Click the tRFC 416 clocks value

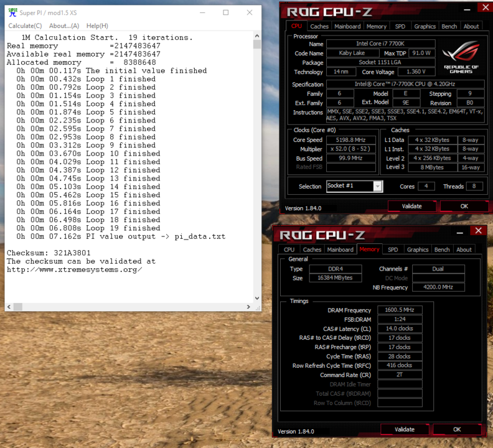(399, 365)
